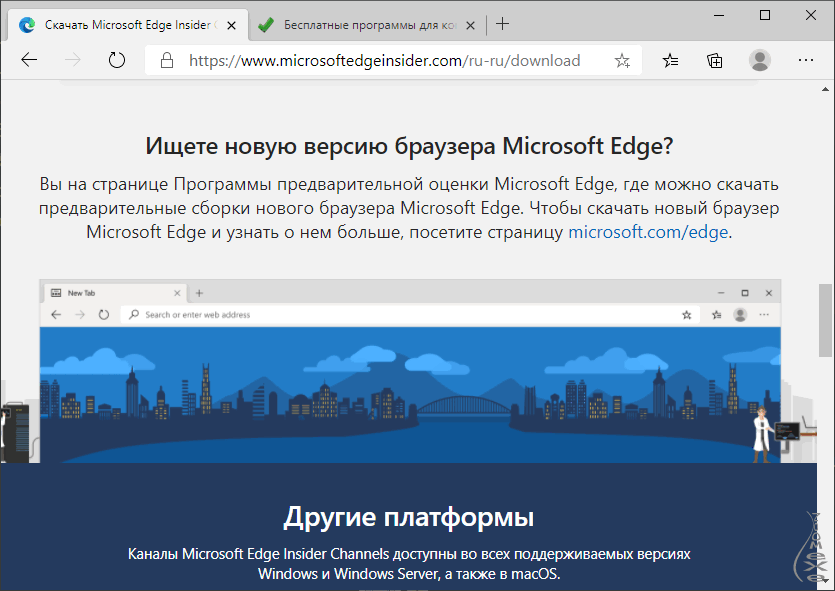This screenshot has height=591, width=835.
Task: Open the Settings and more ellipsis menu
Action: (x=806, y=60)
